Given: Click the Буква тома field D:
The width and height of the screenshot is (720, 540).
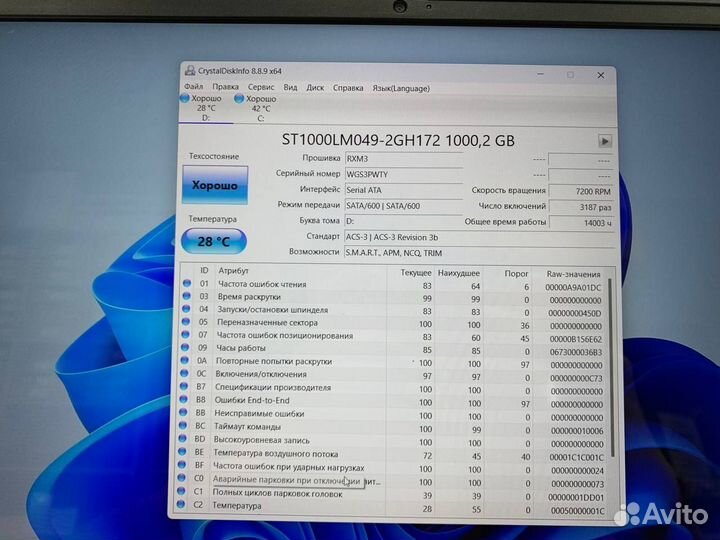Looking at the screenshot, I should 404,221.
